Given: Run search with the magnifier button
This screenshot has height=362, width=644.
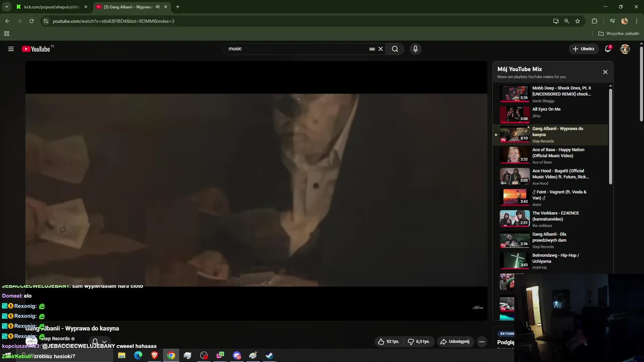Looking at the screenshot, I should [x=395, y=49].
